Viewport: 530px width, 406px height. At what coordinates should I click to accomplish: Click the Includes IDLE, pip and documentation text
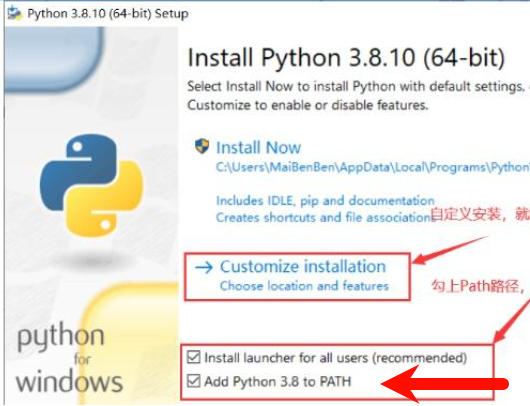(325, 201)
